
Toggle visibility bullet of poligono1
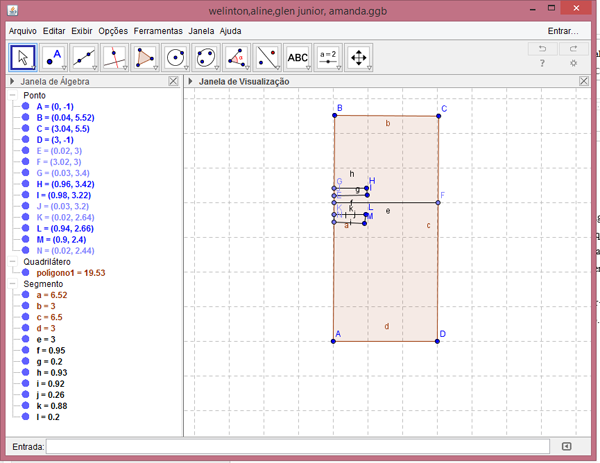click(26, 272)
